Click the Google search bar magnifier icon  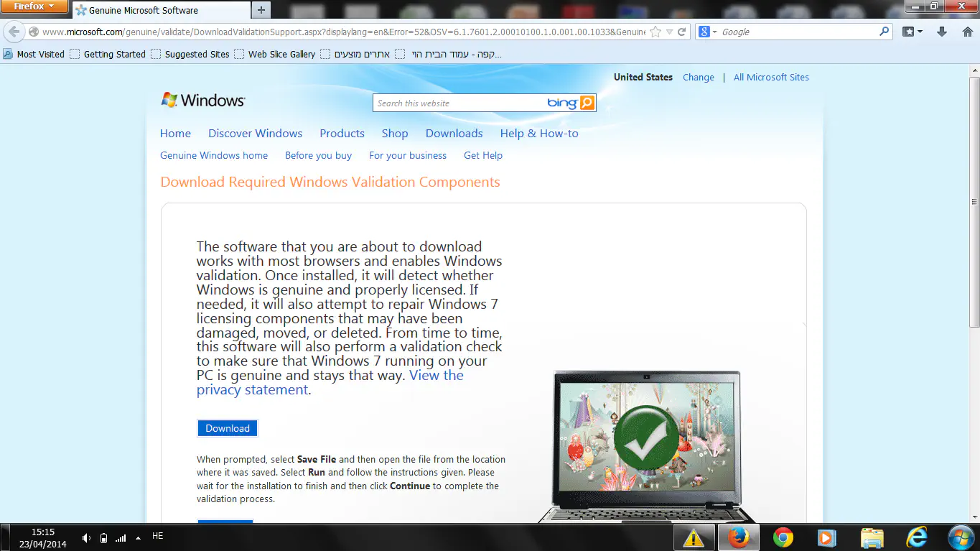point(885,32)
